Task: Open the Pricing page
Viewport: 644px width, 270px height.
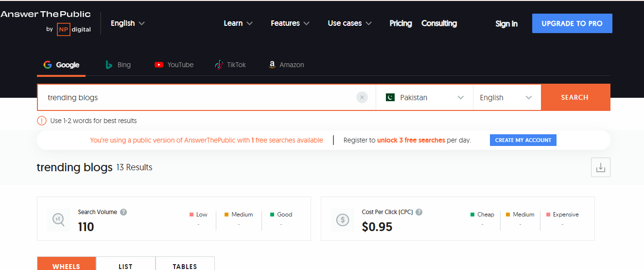Action: tap(400, 23)
